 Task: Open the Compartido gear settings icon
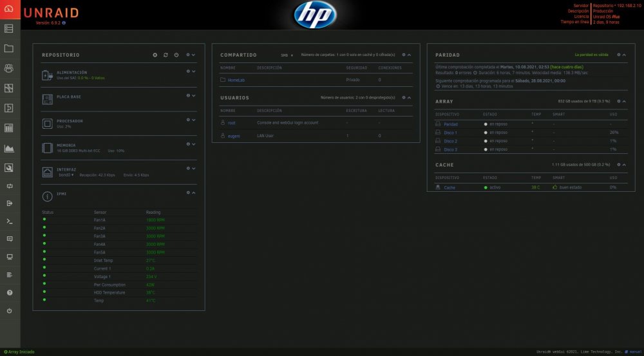coord(404,55)
